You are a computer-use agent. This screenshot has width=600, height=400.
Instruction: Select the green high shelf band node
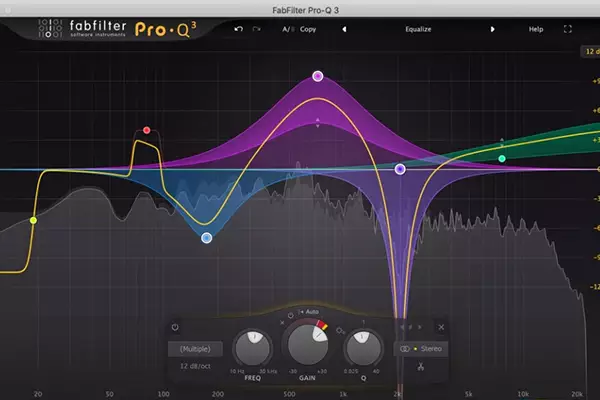coord(502,158)
